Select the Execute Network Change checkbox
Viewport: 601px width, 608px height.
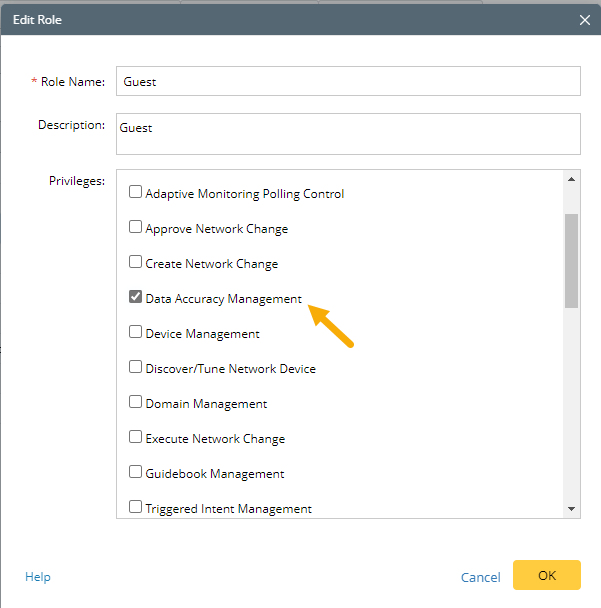pos(135,438)
